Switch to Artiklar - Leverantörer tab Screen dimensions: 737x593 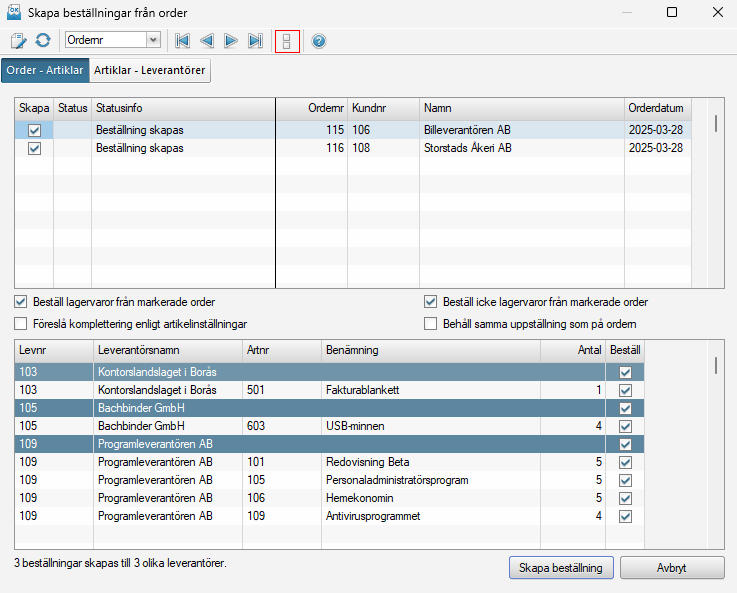pyautogui.click(x=150, y=71)
